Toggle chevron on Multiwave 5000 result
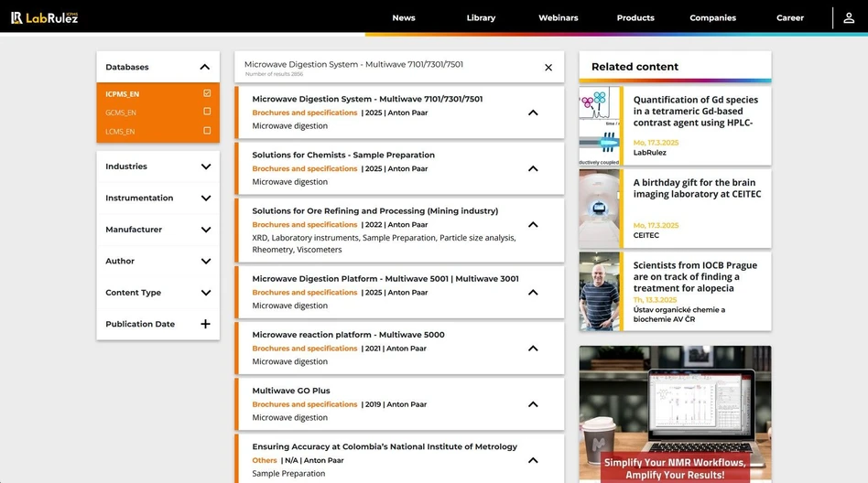This screenshot has height=483, width=868. 533,349
